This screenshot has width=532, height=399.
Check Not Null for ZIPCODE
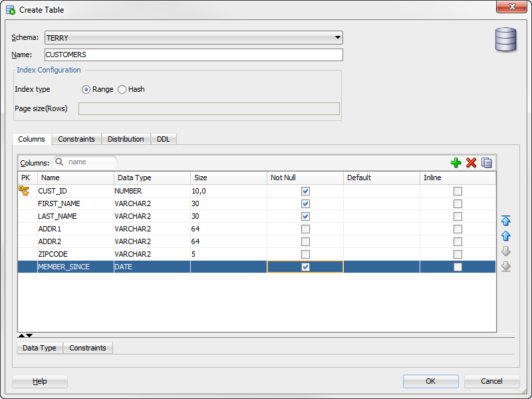point(305,254)
